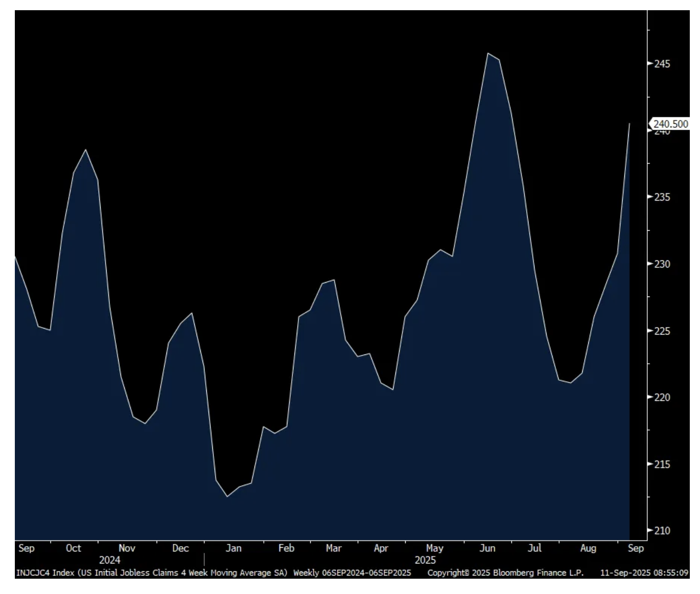Click the 225 tick on price axis

point(662,331)
